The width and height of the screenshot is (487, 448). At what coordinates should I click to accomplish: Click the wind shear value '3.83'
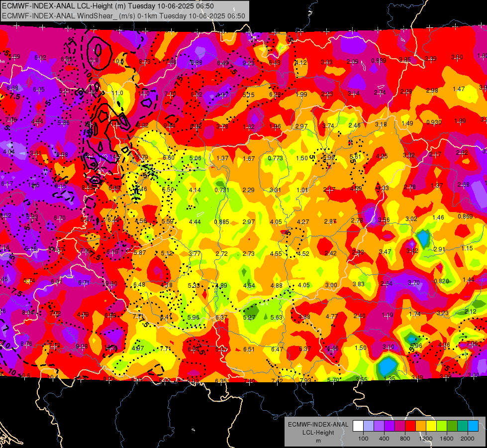[x=359, y=284]
